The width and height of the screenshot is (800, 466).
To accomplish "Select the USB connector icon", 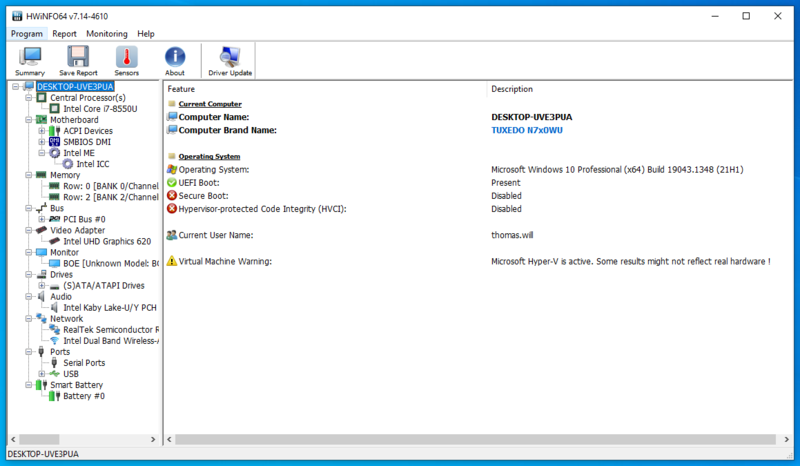I will [55, 374].
